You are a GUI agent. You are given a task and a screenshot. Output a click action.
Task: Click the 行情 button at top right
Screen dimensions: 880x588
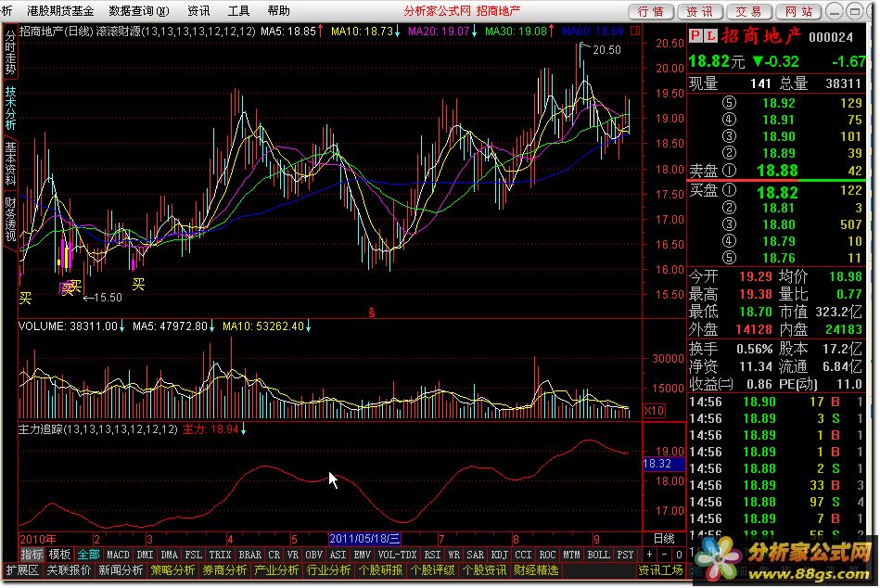651,11
